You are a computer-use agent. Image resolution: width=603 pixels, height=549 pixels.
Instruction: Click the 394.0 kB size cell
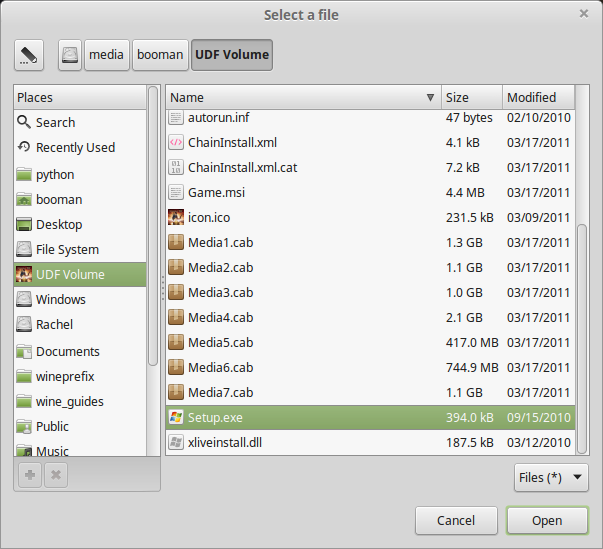click(470, 418)
